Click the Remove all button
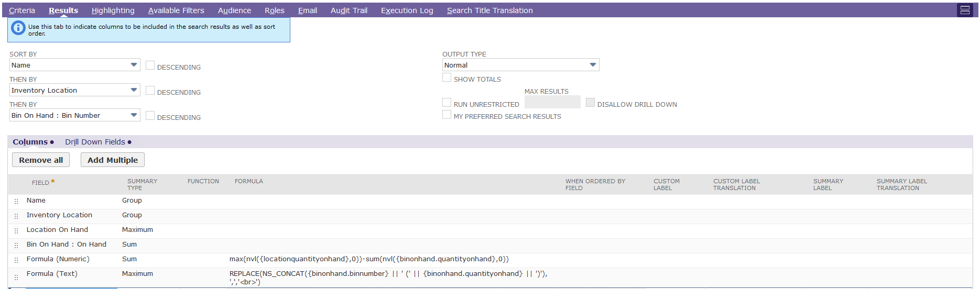Viewport: 980px width, 289px height. pyautogui.click(x=41, y=160)
